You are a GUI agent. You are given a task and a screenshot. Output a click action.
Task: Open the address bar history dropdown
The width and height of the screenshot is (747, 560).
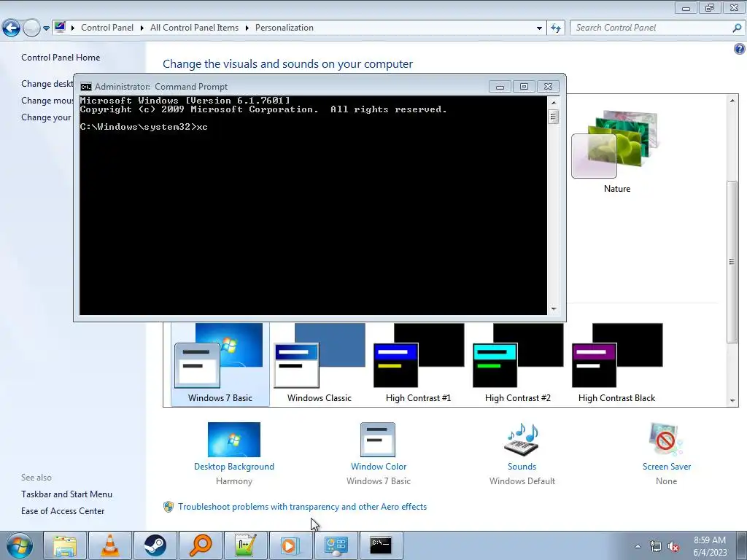539,28
